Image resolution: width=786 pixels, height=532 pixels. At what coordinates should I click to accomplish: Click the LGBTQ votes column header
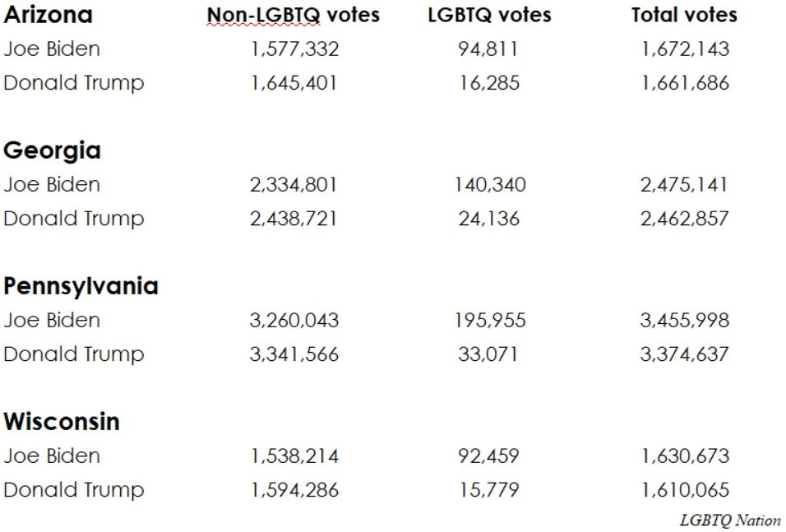coord(489,15)
